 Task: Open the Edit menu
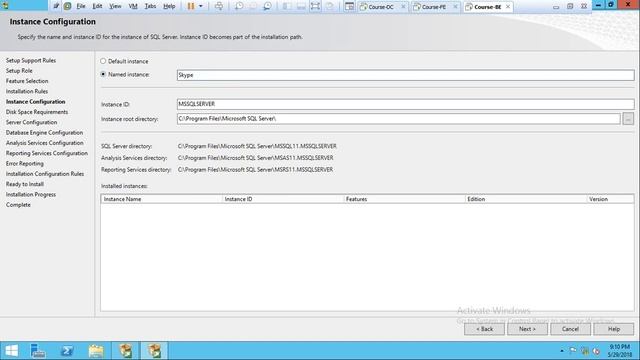tap(97, 6)
